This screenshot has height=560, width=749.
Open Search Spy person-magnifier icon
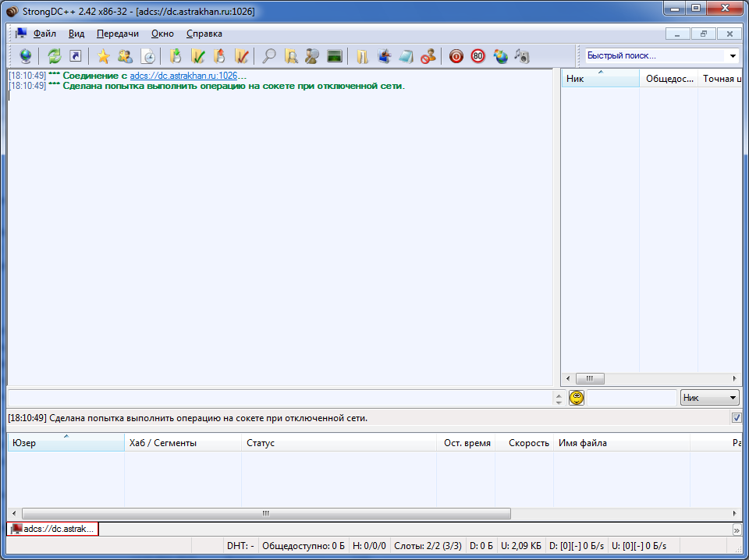coord(312,56)
